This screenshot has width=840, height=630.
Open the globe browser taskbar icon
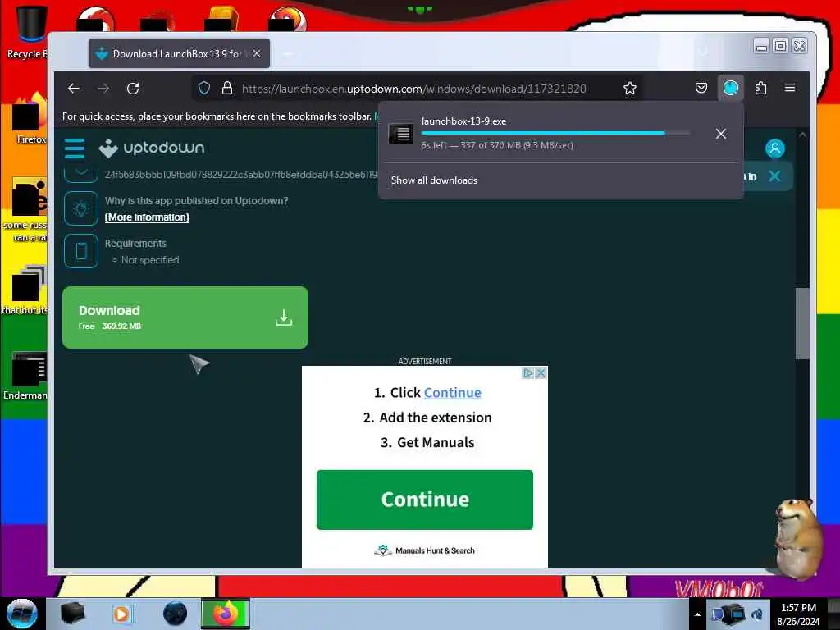[x=176, y=614]
